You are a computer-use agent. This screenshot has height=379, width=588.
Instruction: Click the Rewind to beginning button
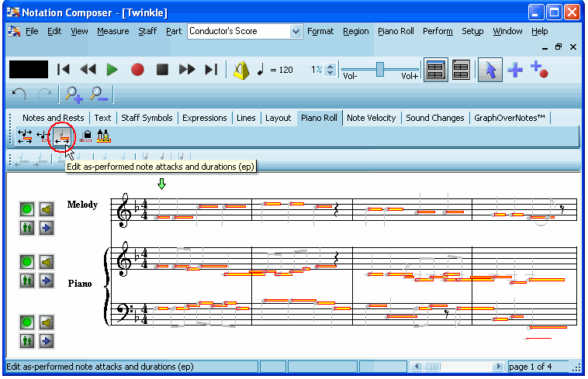(64, 70)
